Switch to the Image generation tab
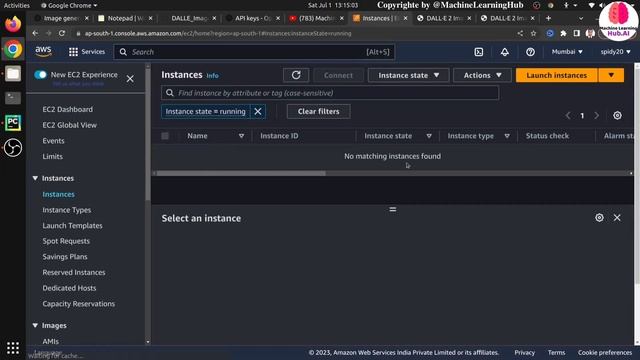Screen dimensions: 640x360 click(x=62, y=18)
